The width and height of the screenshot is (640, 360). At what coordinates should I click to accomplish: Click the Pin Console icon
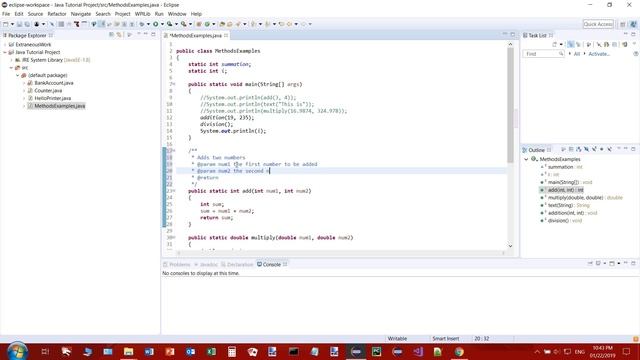click(x=590, y=264)
